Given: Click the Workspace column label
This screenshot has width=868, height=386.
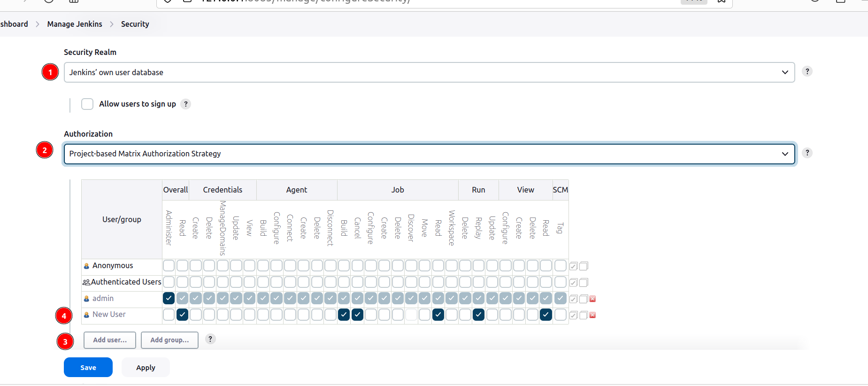Looking at the screenshot, I should [452, 228].
